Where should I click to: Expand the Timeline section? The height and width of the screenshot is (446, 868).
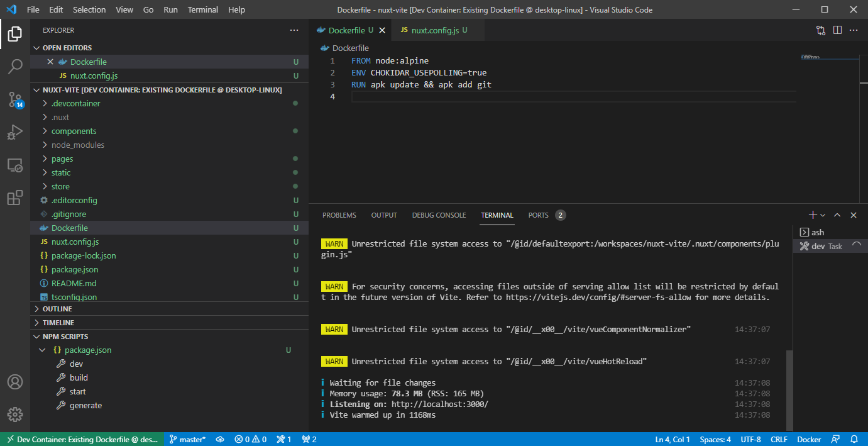tap(58, 323)
